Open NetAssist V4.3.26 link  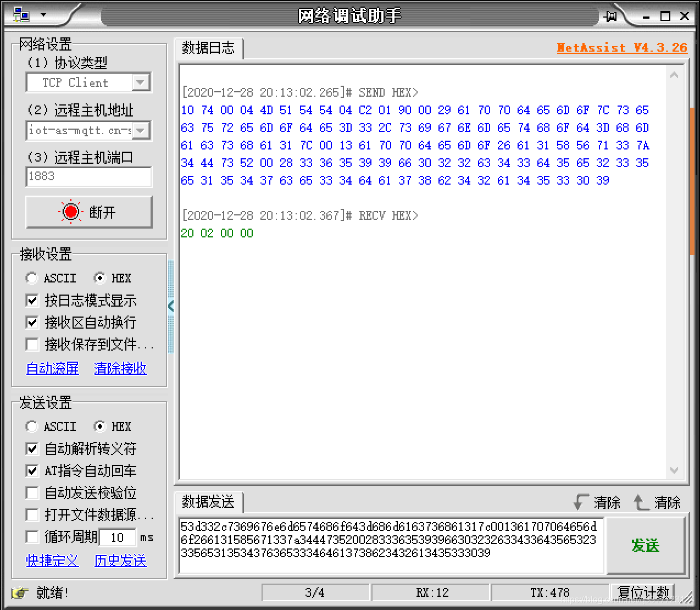(622, 47)
